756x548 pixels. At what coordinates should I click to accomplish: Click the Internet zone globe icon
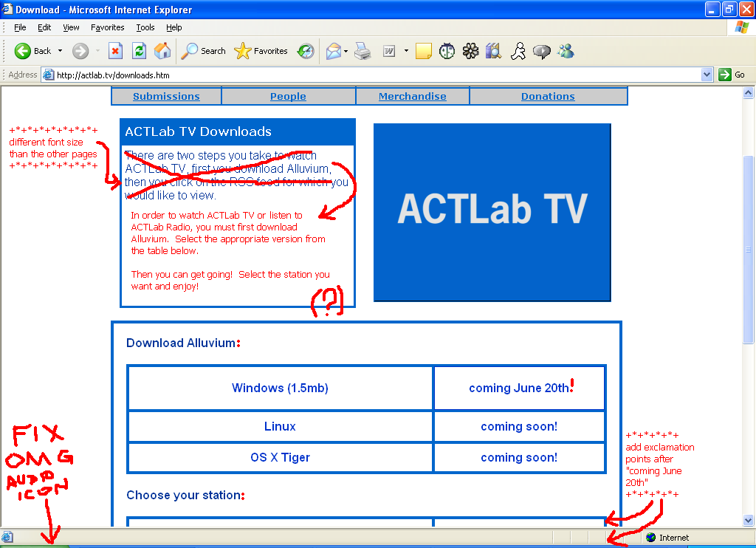(x=651, y=538)
